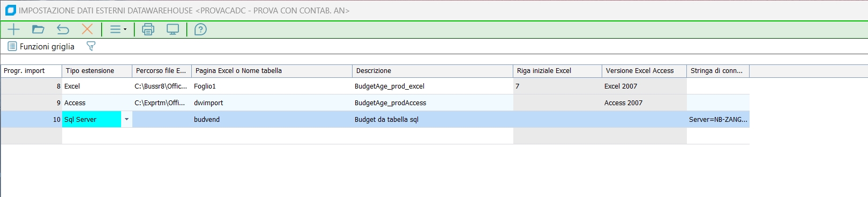Screen dimensions: 868x197
Task: Open the hamburger menu dropdown in toolbar
Action: coord(118,30)
